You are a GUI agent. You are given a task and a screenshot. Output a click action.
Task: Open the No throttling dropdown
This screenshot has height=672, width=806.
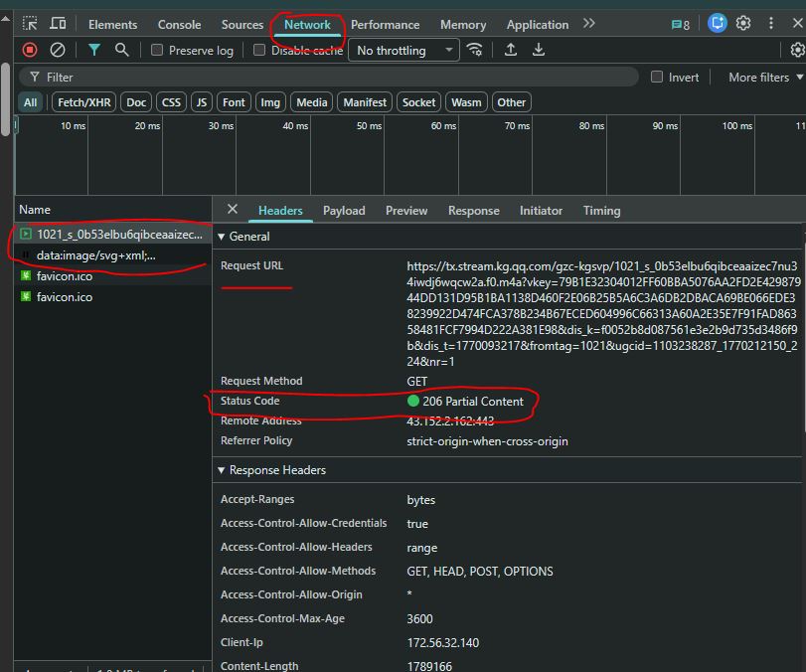(x=403, y=51)
